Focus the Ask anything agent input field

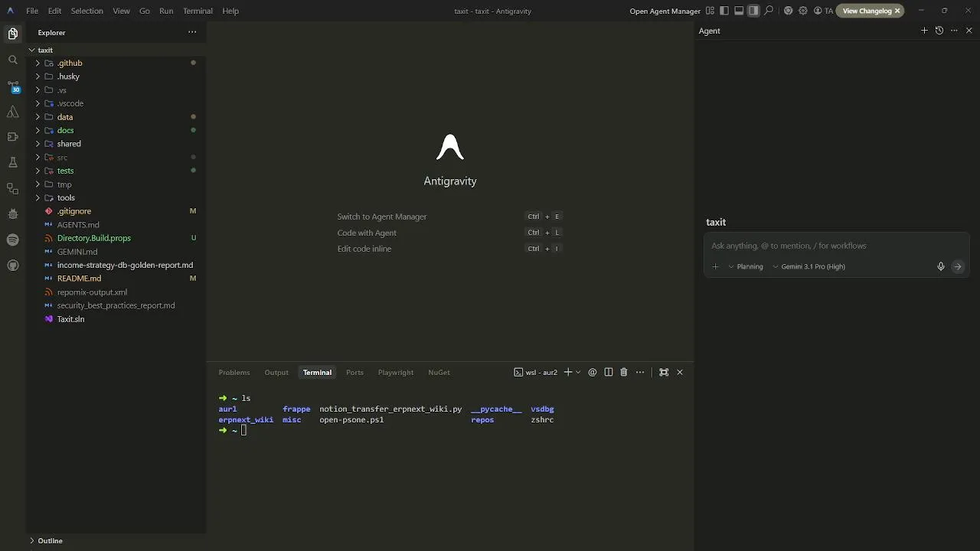click(x=836, y=246)
